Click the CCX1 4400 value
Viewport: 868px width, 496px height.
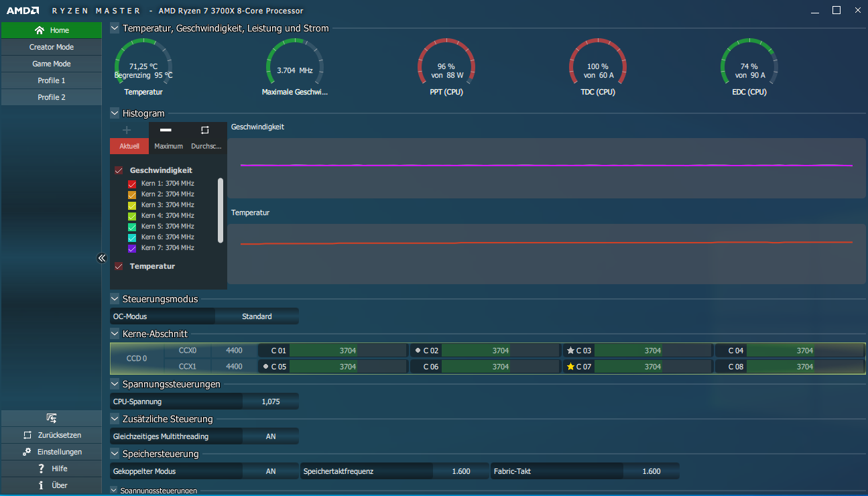[x=235, y=367]
